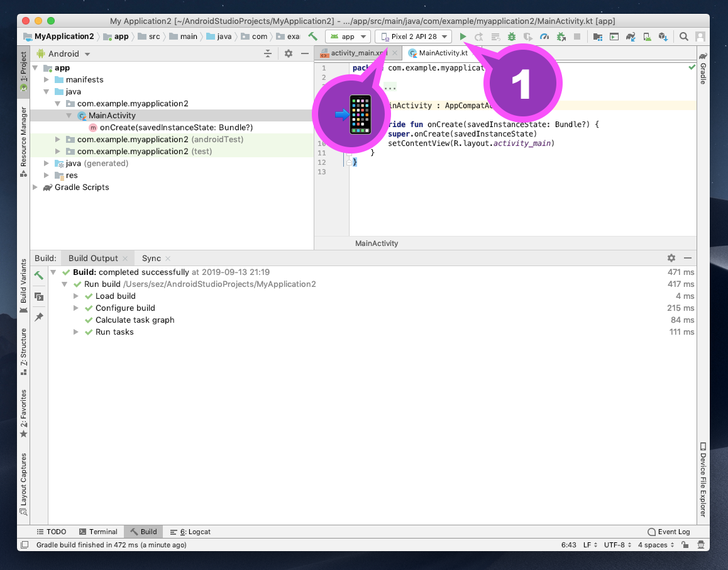Click the Stop square icon
Screen dimensions: 728x570
pos(577,36)
